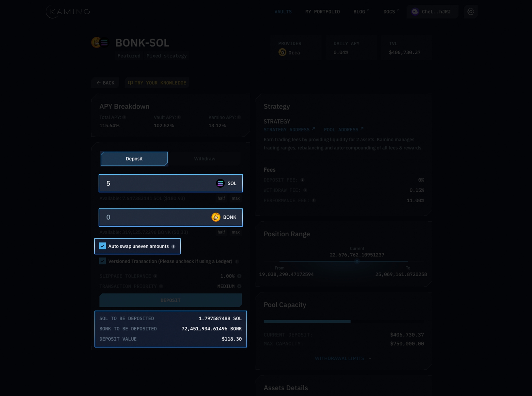Viewport: 532px width, 396px height.
Task: Open settings via the gear icon top right
Action: [x=471, y=11]
